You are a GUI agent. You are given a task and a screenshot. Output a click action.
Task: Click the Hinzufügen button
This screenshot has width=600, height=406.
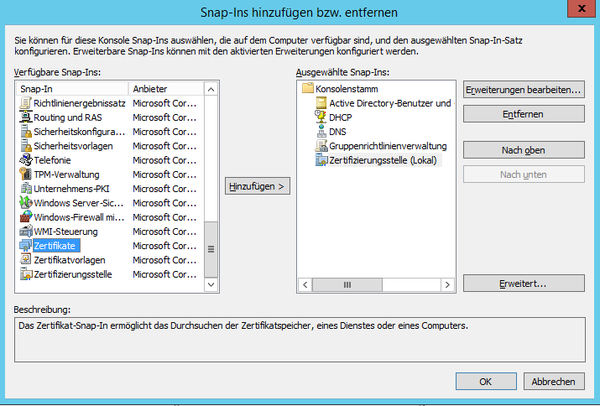click(x=258, y=186)
